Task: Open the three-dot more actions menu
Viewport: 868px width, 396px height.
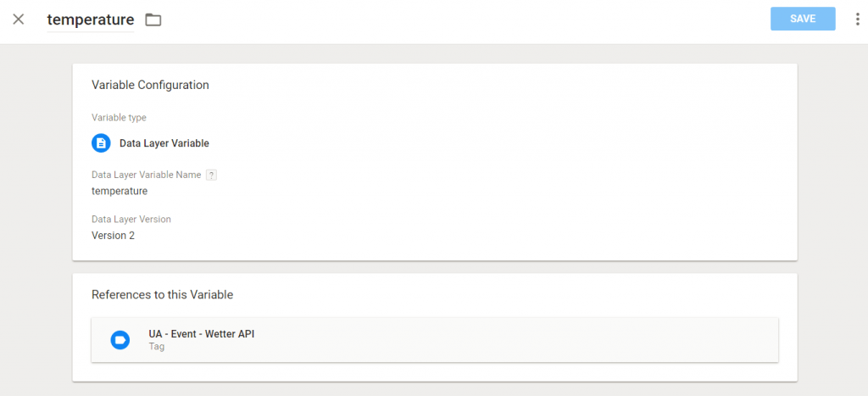Action: pos(857,20)
